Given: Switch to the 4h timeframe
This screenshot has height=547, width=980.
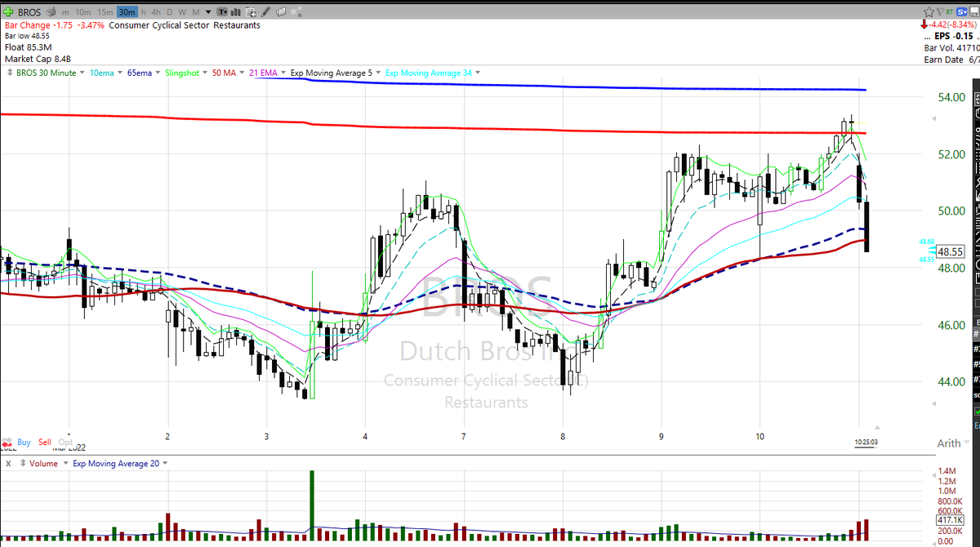Looking at the screenshot, I should (x=157, y=12).
